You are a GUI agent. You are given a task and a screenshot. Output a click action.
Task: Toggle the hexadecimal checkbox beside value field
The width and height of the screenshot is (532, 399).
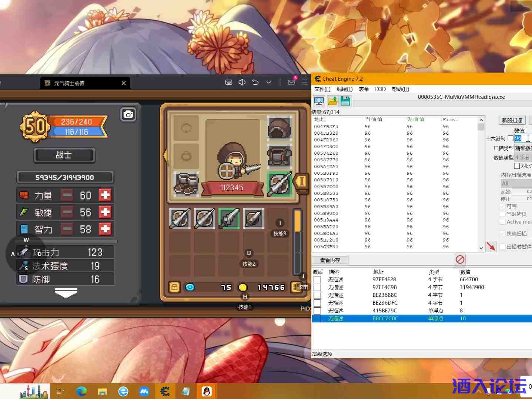511,138
